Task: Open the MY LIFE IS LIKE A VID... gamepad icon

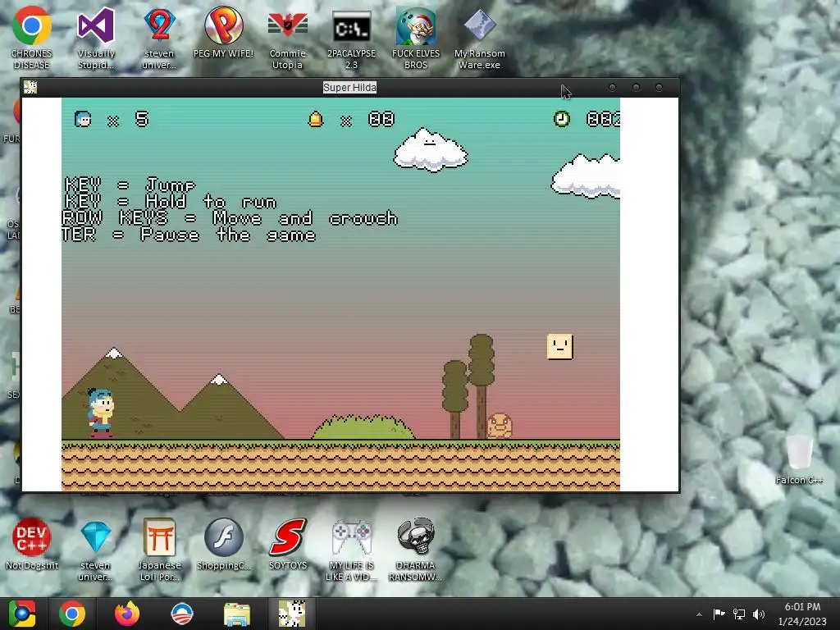Action: point(351,549)
